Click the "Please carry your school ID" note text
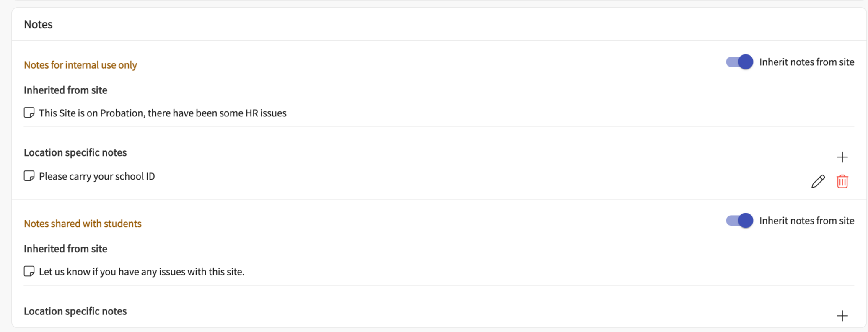The image size is (868, 332). point(97,176)
